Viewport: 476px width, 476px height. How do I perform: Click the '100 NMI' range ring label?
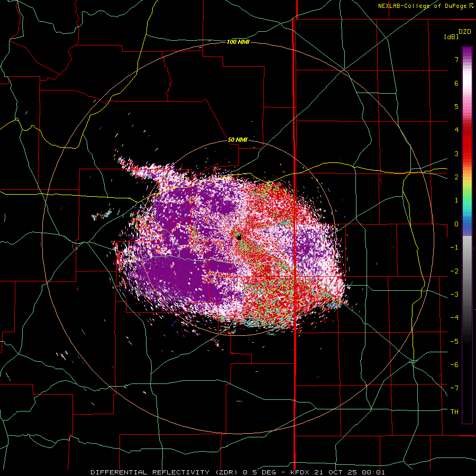pos(238,42)
